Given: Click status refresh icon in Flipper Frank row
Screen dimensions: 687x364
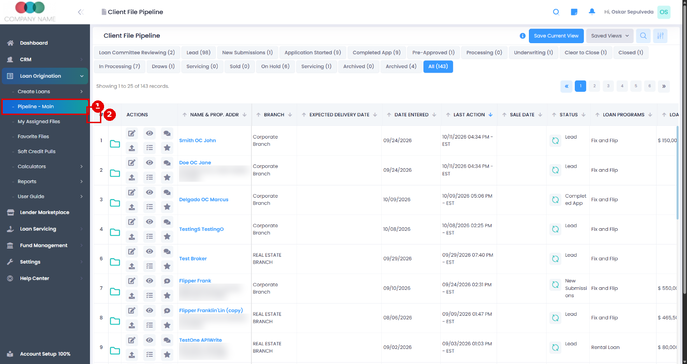Looking at the screenshot, I should pyautogui.click(x=555, y=285).
